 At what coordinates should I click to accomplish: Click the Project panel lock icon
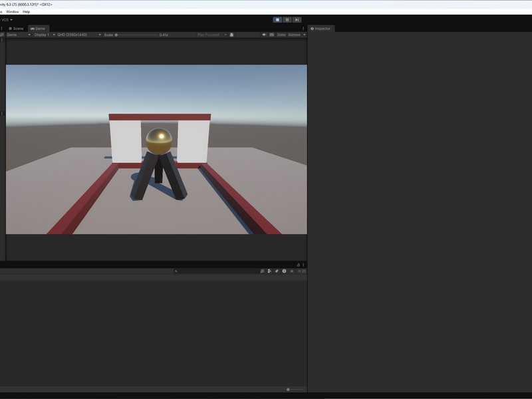click(x=298, y=265)
